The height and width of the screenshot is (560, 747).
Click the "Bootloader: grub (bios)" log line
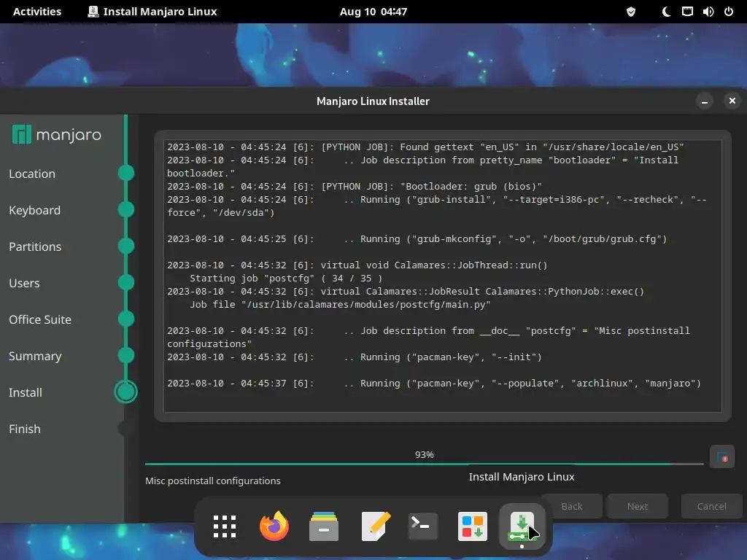[x=355, y=187]
